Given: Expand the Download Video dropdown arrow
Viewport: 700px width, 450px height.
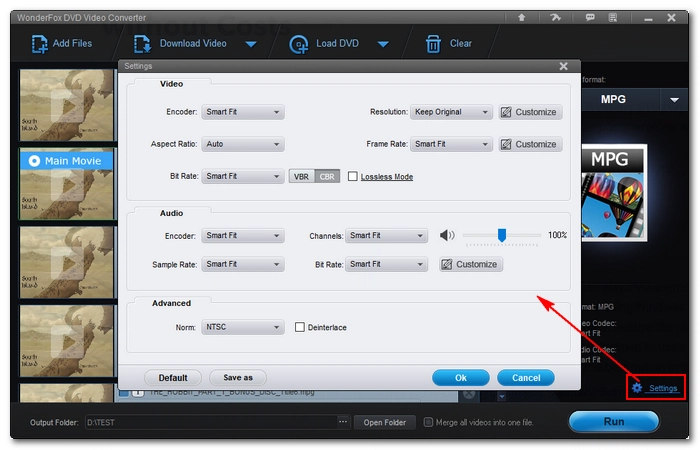Looking at the screenshot, I should tap(251, 44).
